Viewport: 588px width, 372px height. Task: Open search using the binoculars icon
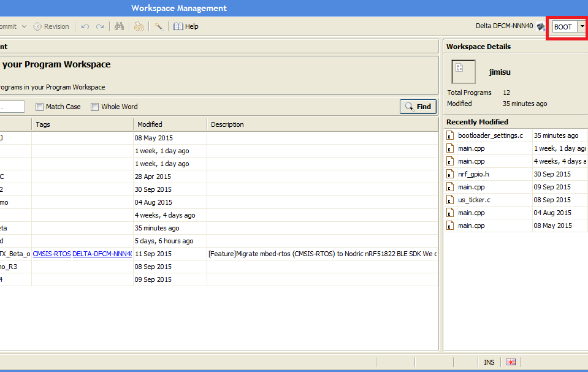pyautogui.click(x=120, y=26)
